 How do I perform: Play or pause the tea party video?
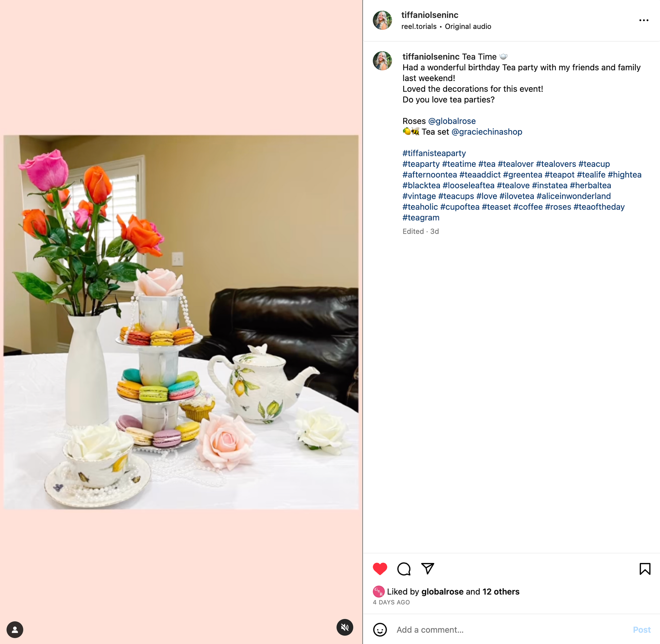tap(181, 322)
